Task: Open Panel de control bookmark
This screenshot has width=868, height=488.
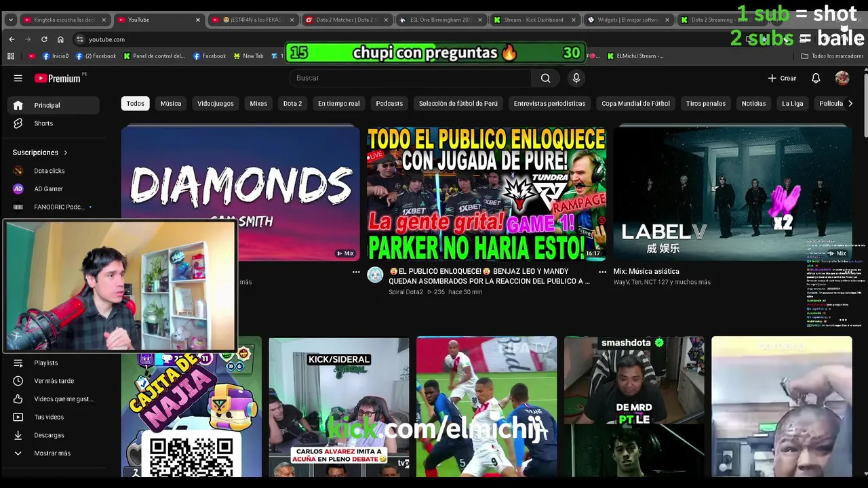Action: [x=154, y=56]
